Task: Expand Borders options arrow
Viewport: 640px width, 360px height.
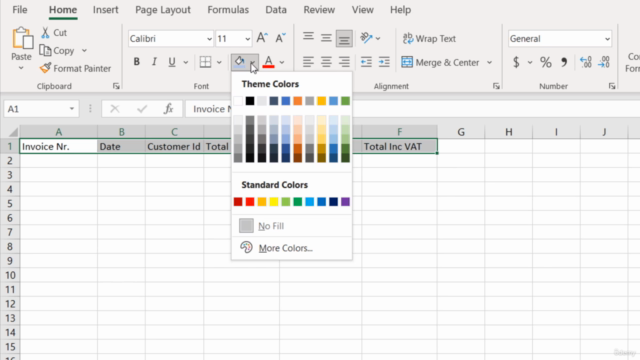Action: pyautogui.click(x=219, y=62)
